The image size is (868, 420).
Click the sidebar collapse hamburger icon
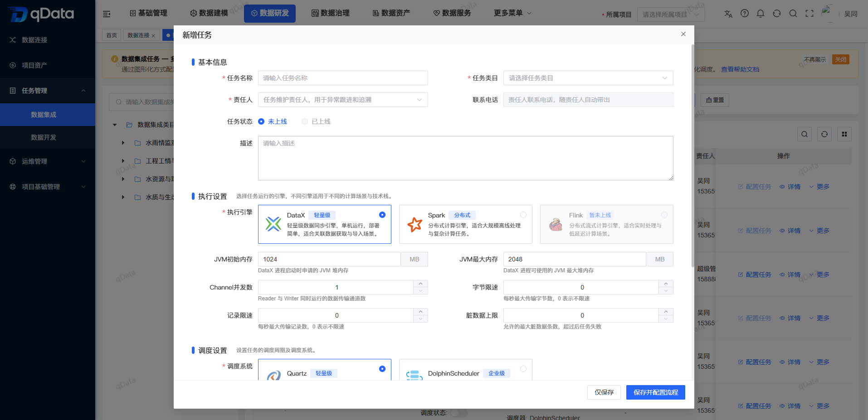tap(107, 14)
